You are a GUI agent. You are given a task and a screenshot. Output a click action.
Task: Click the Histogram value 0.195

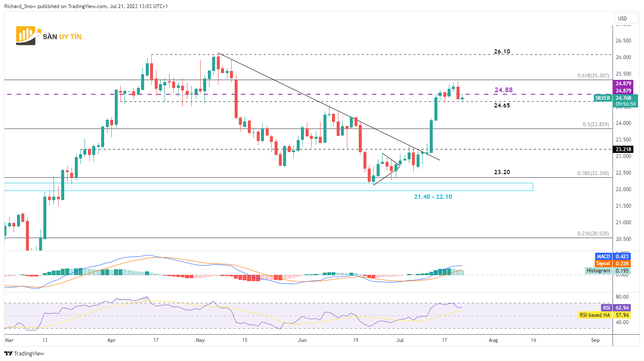pos(622,271)
